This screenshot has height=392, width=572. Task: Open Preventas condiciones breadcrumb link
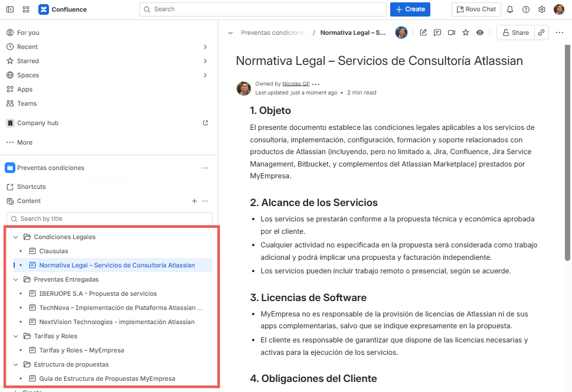[x=273, y=33]
